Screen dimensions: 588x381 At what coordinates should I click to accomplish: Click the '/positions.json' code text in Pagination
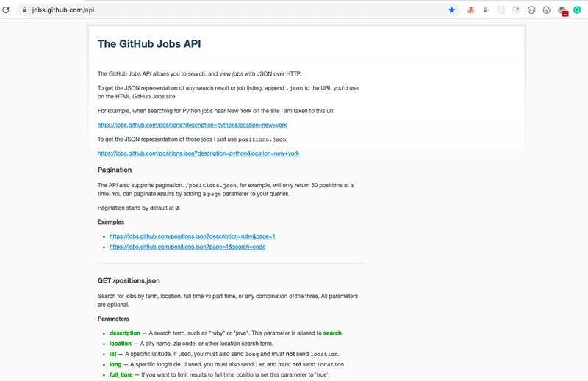[x=211, y=186]
